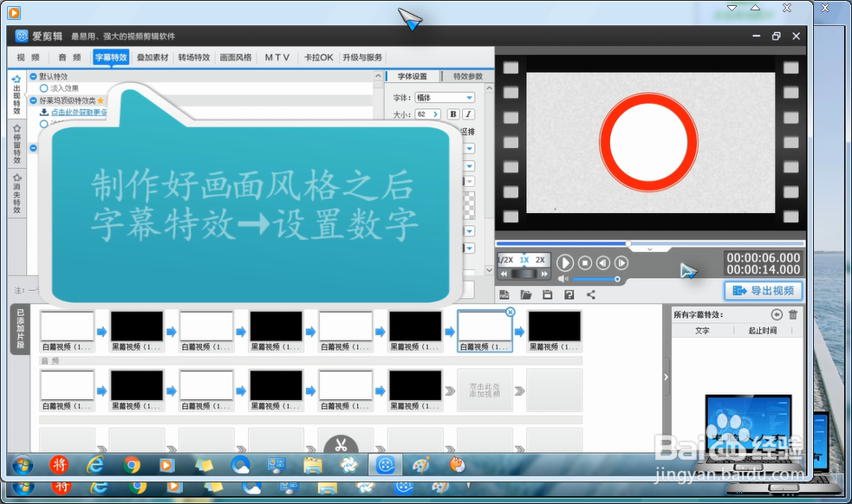This screenshot has height=504, width=852.
Task: Open the 点击此处获取更多 link
Action: (x=80, y=112)
